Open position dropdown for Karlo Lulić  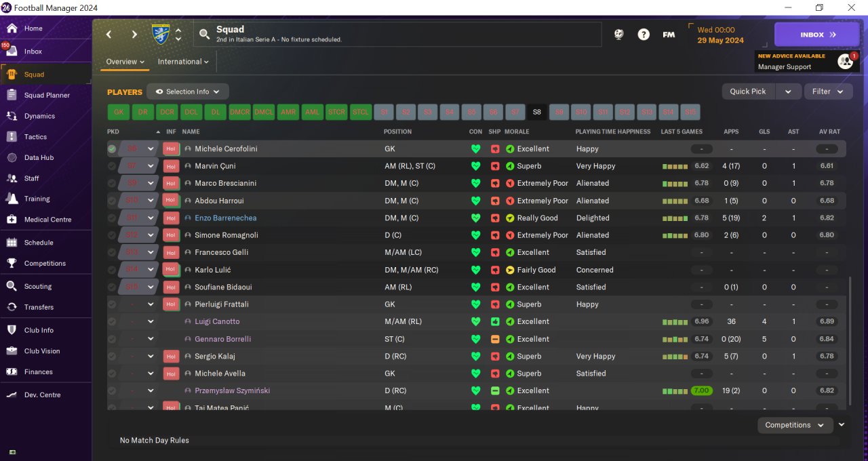point(151,270)
